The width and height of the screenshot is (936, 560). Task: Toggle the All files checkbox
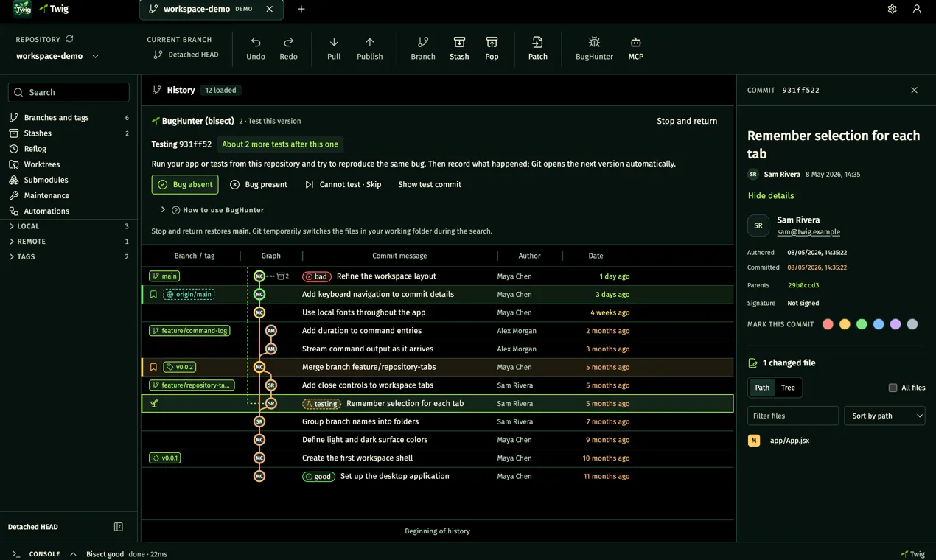[x=893, y=388]
